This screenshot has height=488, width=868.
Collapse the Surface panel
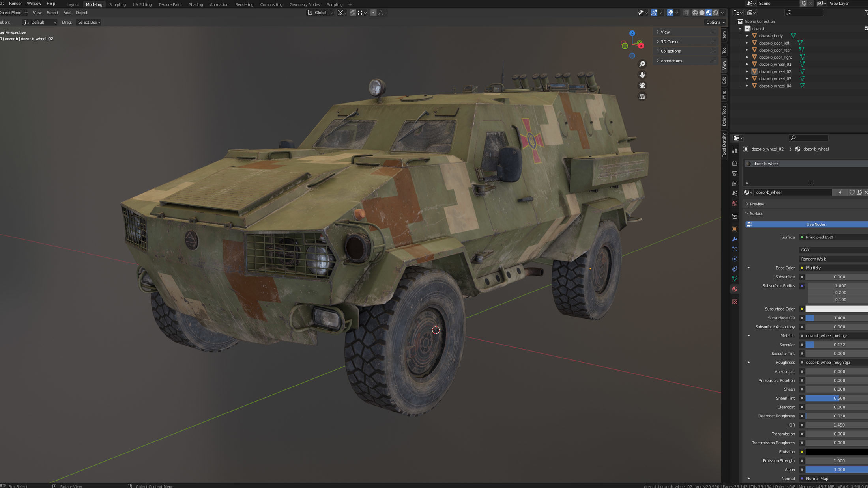click(x=805, y=214)
